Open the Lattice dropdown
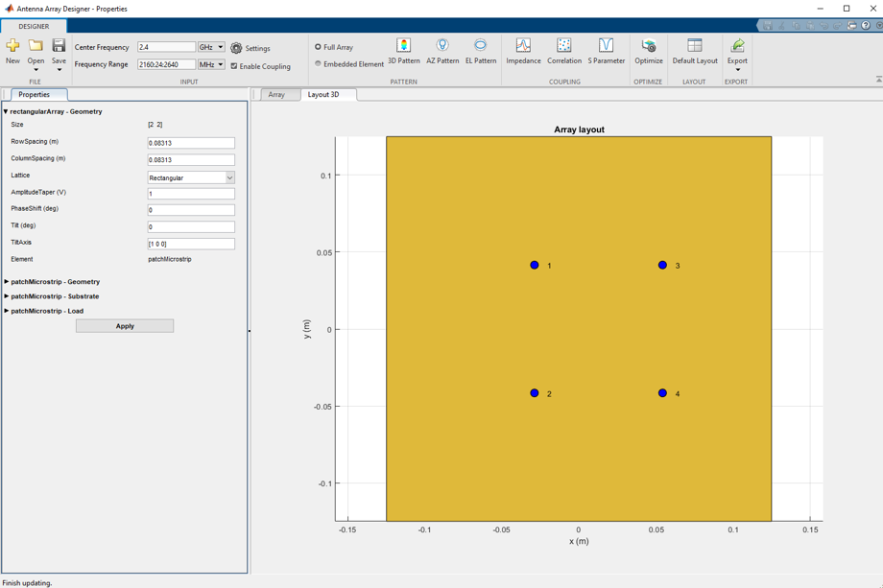The image size is (883, 588). 191,177
